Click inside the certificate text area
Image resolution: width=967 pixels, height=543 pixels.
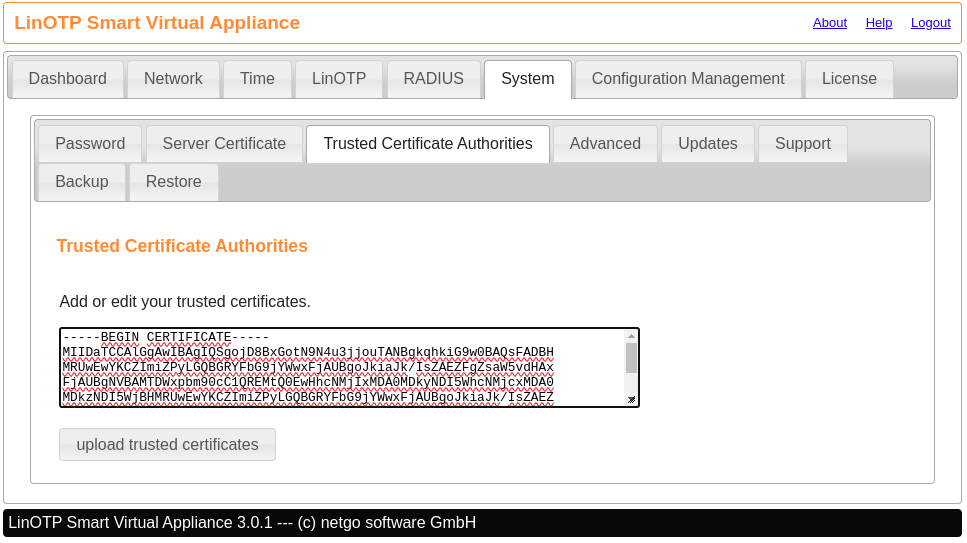point(340,367)
